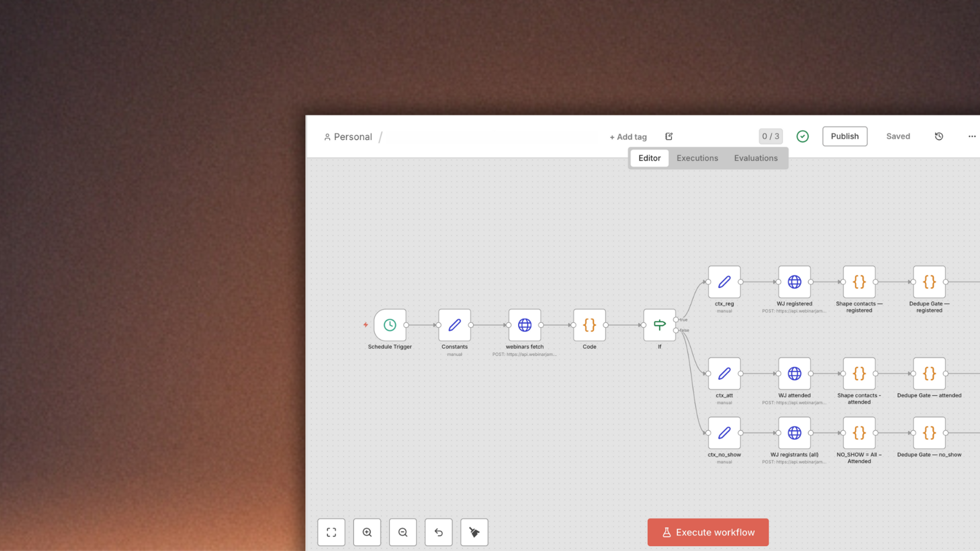Open the three-dot more options menu
The image size is (980, 551).
point(972,136)
